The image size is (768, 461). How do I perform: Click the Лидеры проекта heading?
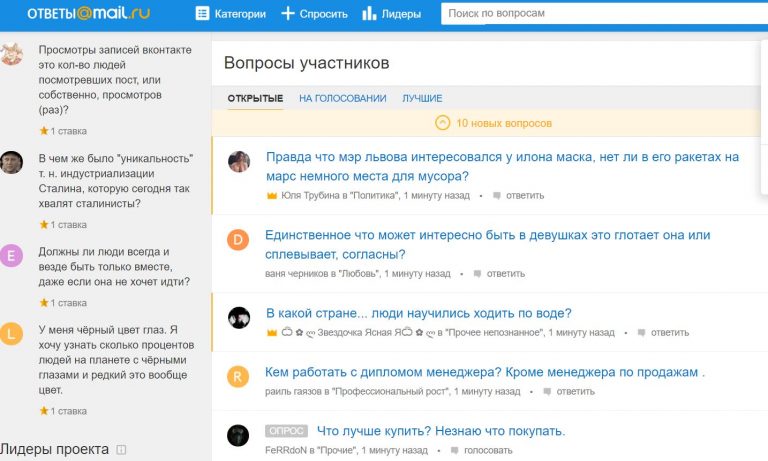pyautogui.click(x=54, y=449)
